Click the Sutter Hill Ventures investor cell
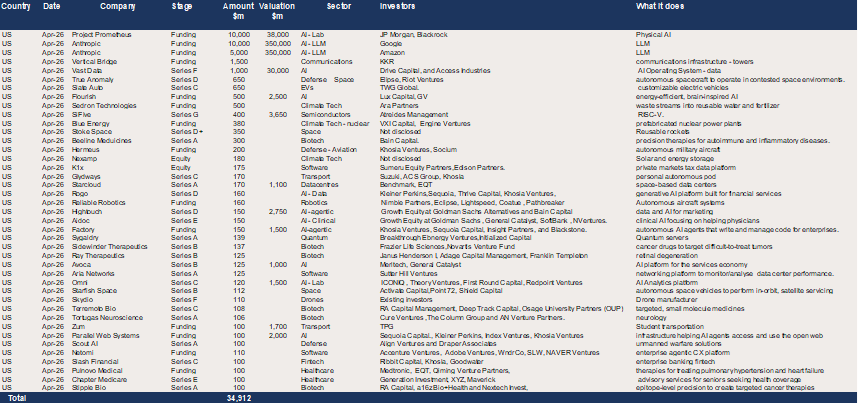 [408, 273]
